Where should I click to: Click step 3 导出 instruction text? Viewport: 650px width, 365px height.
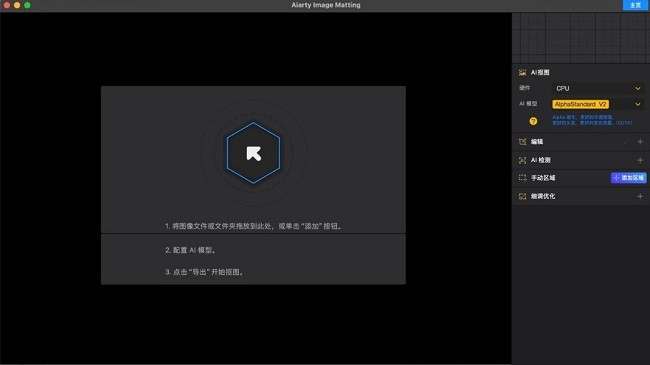[x=204, y=272]
